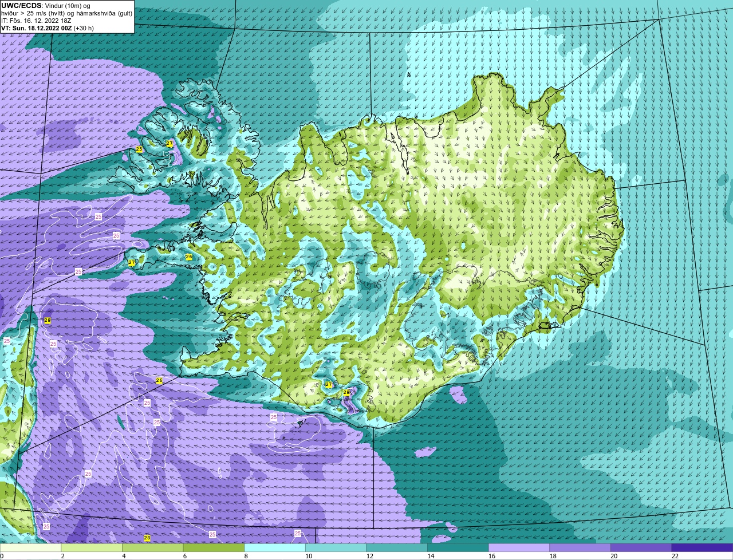Pick the palest legend swatch below 2 m/s
Screen dimensions: 733x560
30,547
